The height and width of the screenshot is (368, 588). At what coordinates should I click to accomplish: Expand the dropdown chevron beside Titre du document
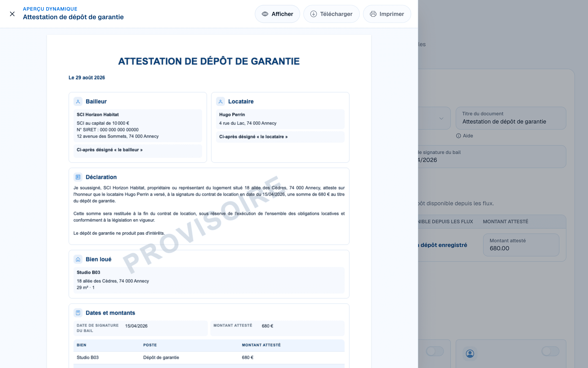[441, 118]
